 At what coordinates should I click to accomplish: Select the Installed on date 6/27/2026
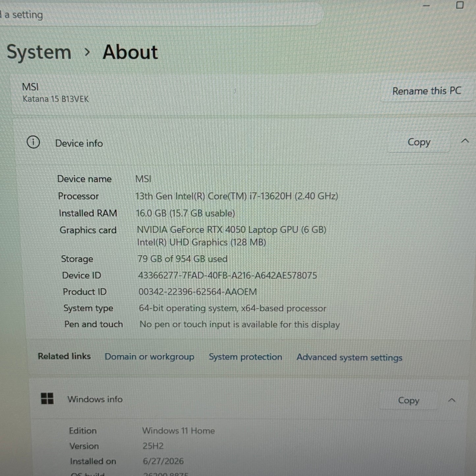(163, 461)
